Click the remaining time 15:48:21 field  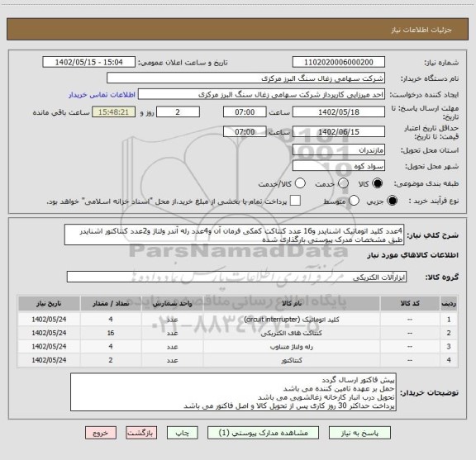(x=114, y=112)
